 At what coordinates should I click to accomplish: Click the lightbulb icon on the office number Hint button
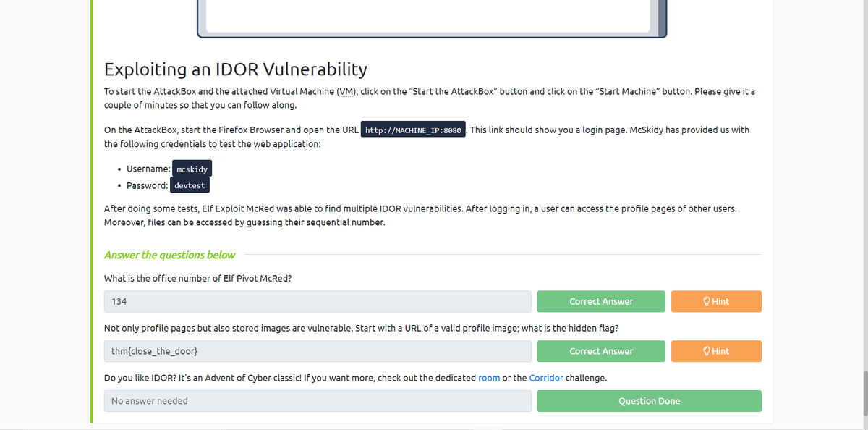point(707,301)
